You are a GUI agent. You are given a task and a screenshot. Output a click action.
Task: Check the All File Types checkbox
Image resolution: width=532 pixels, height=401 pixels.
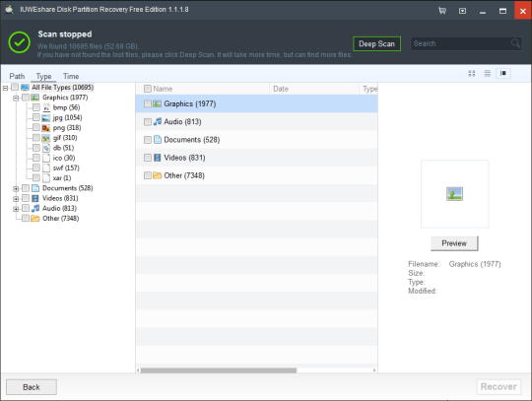tap(15, 87)
